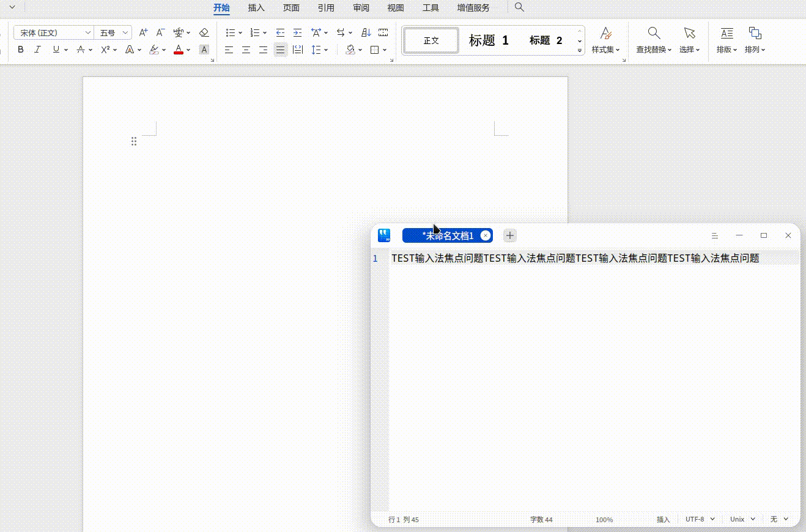Apply distributed alignment
Viewport: 806px width, 532px height.
(x=298, y=50)
